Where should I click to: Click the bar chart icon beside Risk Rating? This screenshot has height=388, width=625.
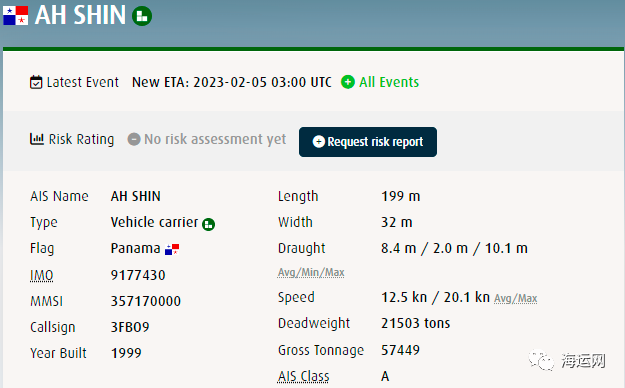coord(37,139)
